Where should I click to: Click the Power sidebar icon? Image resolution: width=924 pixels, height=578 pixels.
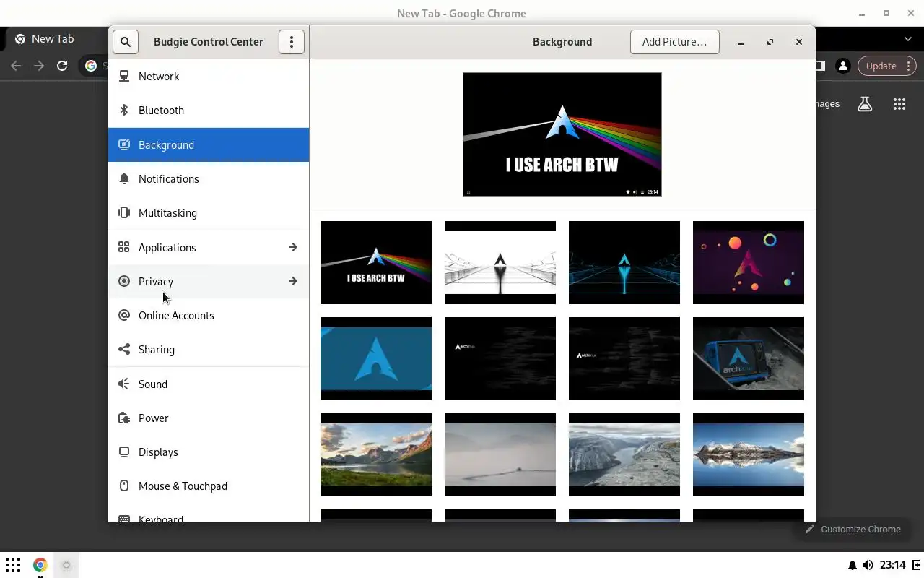124,418
